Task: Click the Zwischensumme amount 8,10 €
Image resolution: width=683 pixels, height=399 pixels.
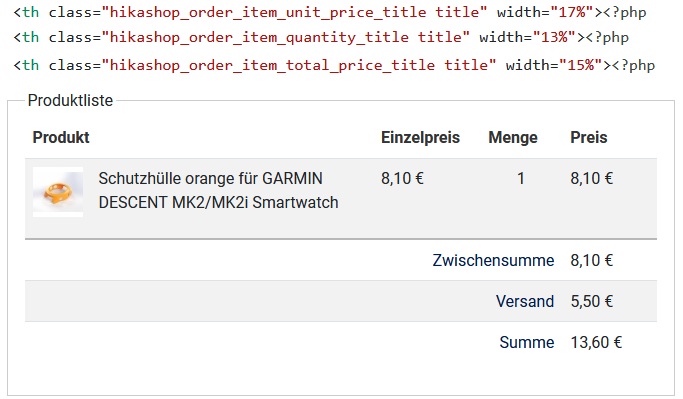Action: click(592, 260)
